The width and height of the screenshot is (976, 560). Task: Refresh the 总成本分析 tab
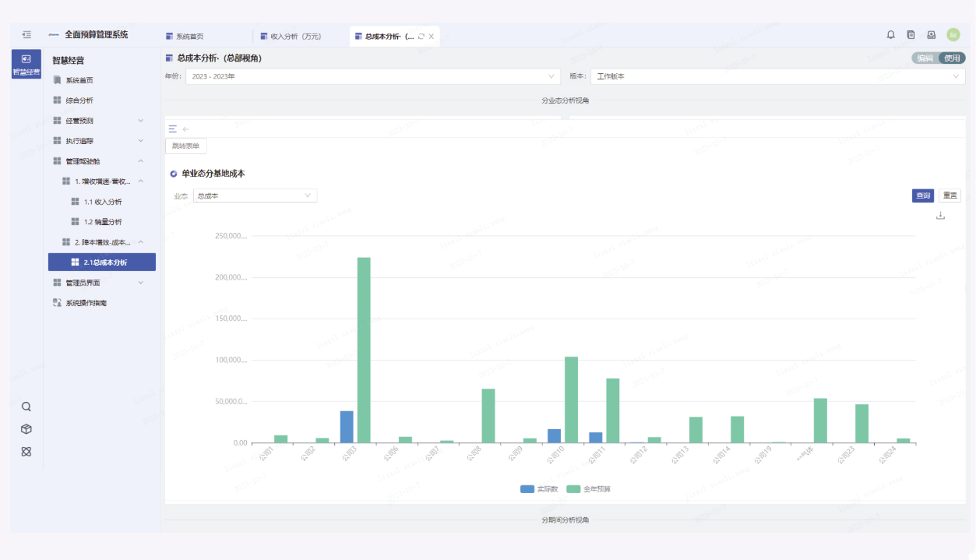pos(421,36)
